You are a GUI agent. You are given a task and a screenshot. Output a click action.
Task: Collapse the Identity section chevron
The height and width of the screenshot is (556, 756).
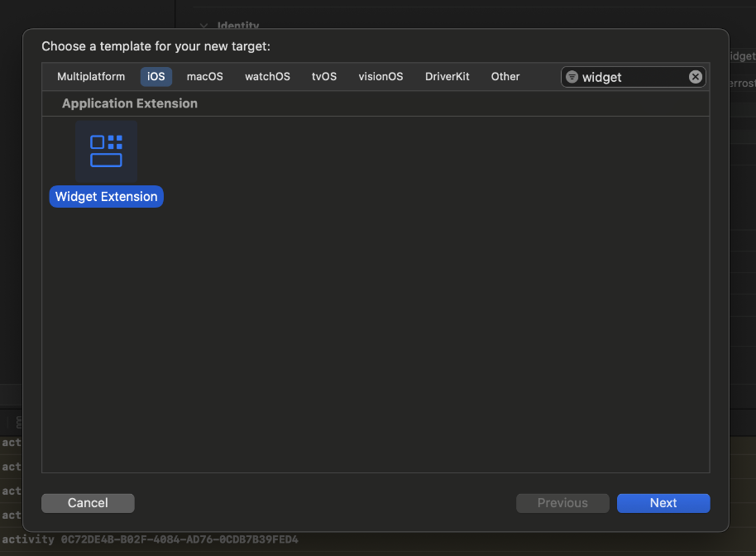(x=204, y=26)
